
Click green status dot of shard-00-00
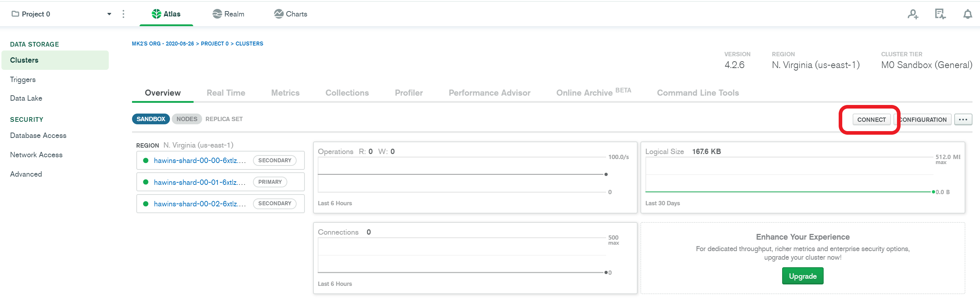point(145,161)
